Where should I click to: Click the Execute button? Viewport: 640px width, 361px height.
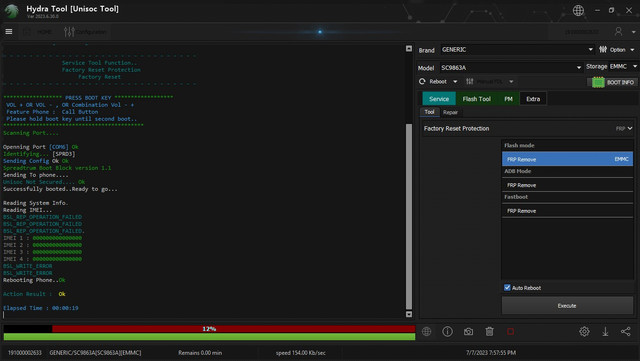(x=567, y=305)
